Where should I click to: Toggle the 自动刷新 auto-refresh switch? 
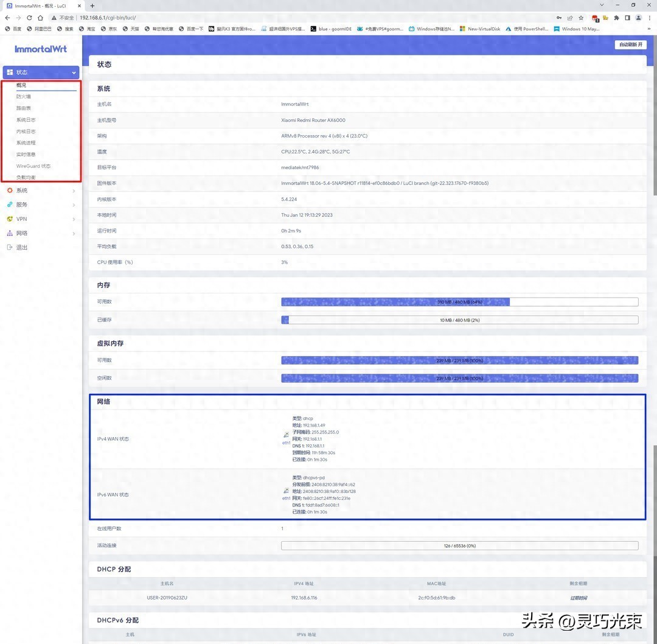tap(630, 44)
